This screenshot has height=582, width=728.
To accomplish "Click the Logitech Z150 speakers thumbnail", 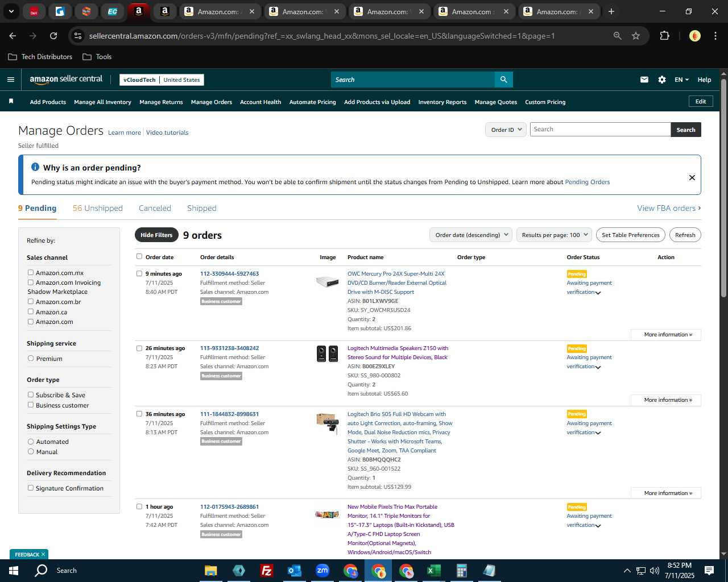I will 327,354.
